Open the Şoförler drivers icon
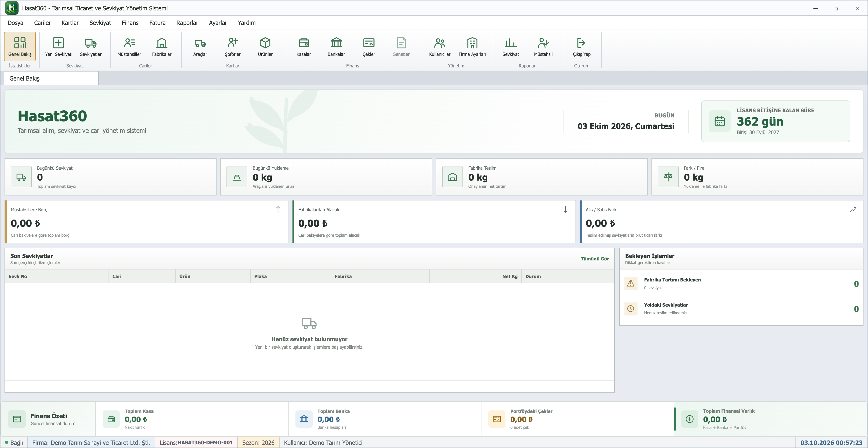The image size is (868, 448). point(233,46)
